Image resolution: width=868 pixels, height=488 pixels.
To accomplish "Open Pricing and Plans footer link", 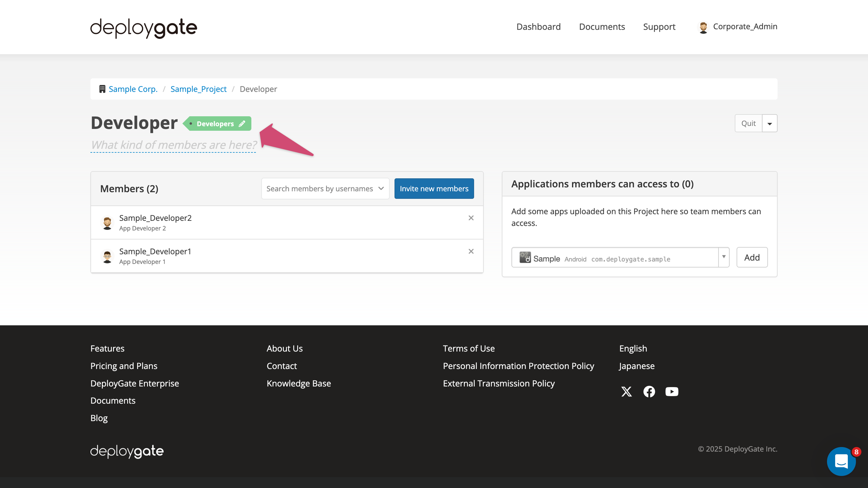I will [124, 366].
